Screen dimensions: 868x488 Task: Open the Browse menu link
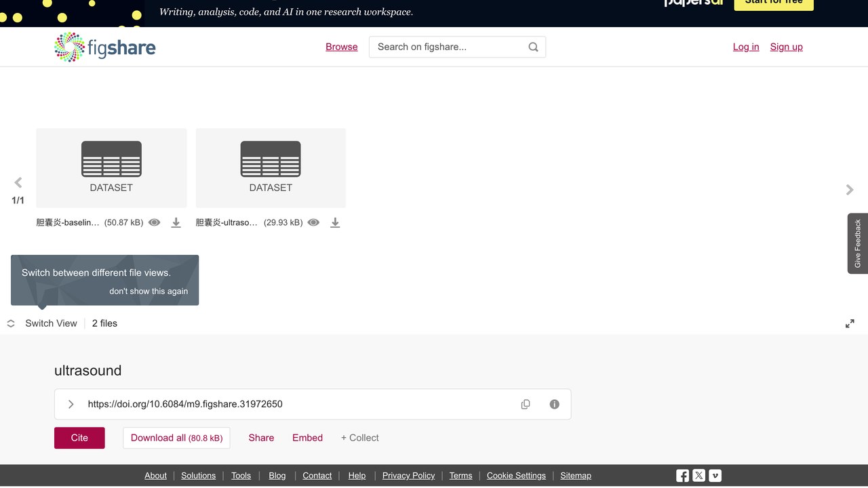[342, 47]
